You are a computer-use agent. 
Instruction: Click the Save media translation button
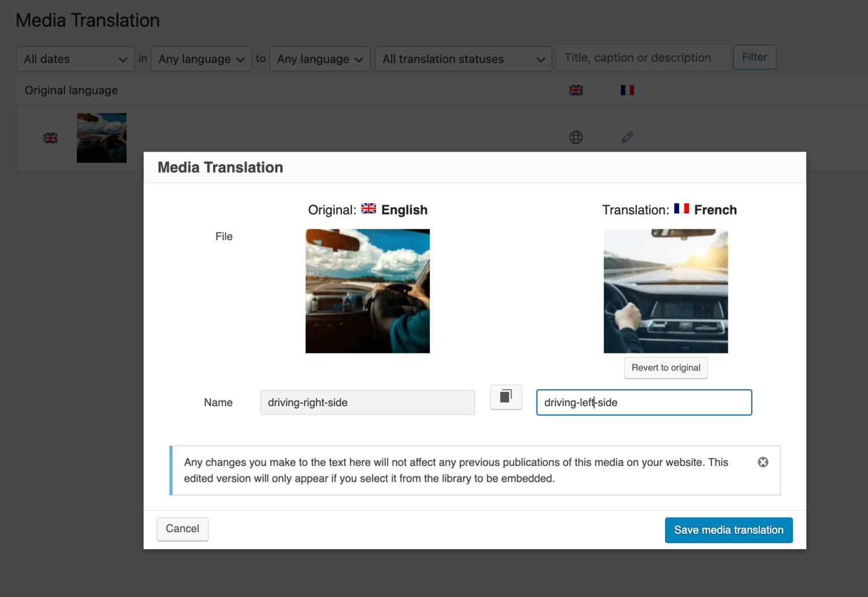728,530
